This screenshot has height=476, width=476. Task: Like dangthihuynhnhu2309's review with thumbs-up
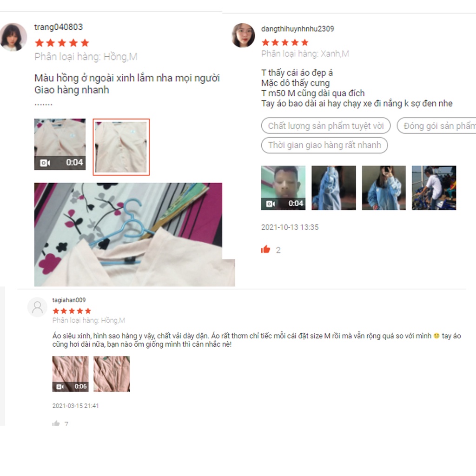pos(265,249)
